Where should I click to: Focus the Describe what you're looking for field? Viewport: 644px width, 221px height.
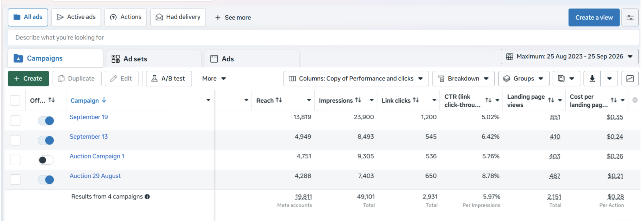323,37
